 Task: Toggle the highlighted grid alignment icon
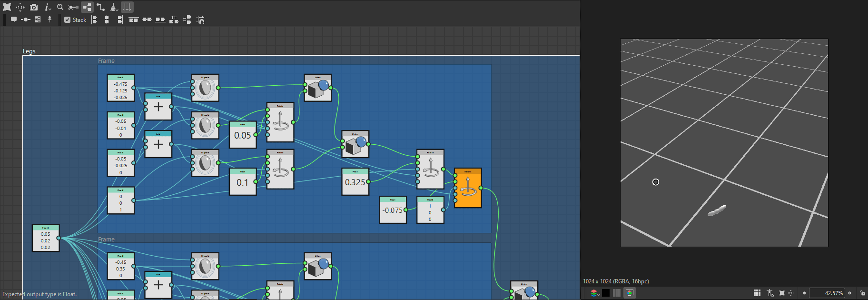click(x=127, y=7)
